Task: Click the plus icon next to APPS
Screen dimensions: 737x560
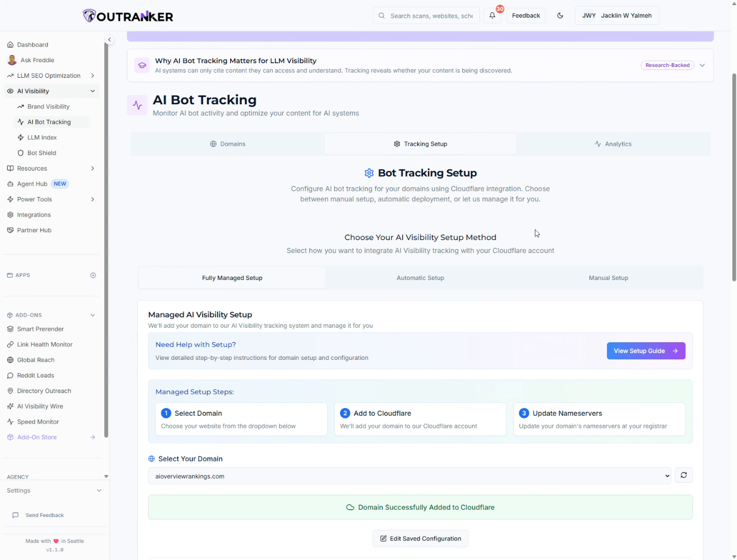Action: click(93, 275)
